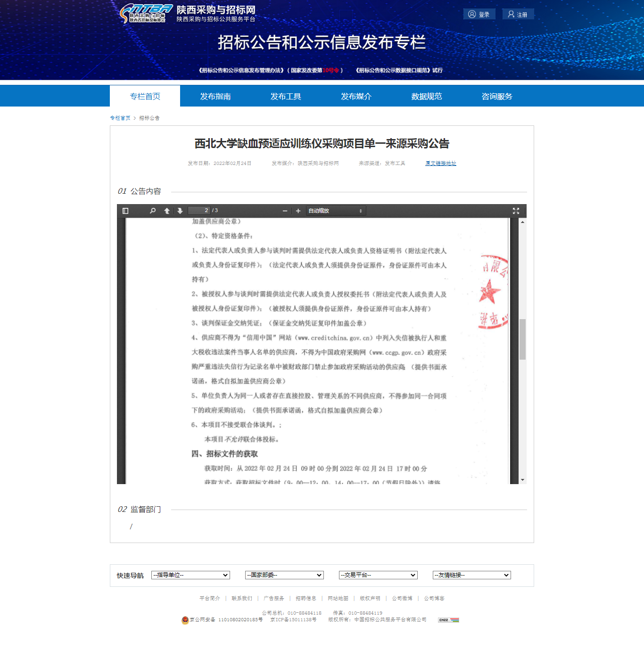Click the PDF viewer vertical scrollbar thumb
Image resolution: width=644 pixels, height=667 pixels.
522,339
